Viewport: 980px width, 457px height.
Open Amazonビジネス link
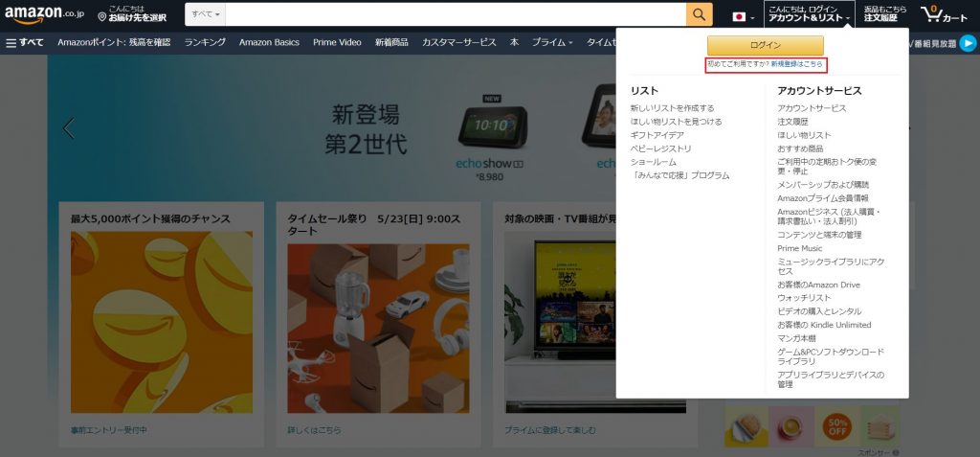pos(828,217)
